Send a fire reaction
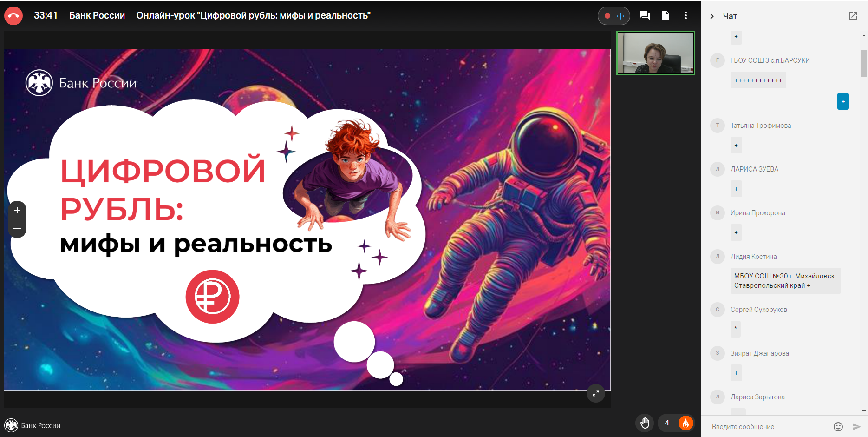 coord(686,423)
